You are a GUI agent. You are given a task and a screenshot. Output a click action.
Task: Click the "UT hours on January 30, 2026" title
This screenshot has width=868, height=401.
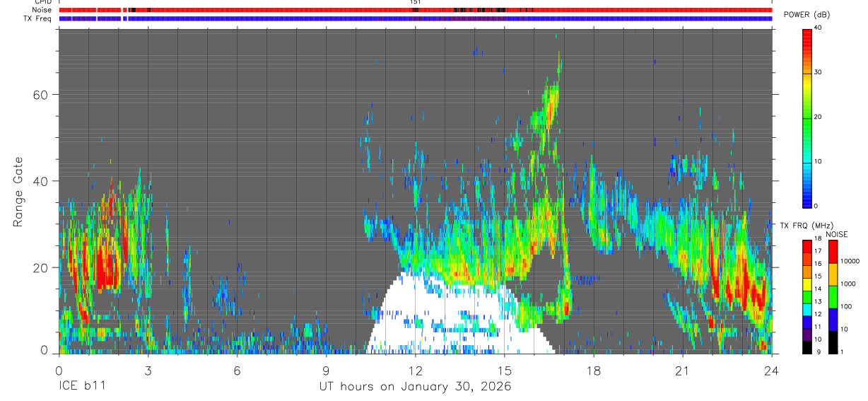pyautogui.click(x=415, y=388)
